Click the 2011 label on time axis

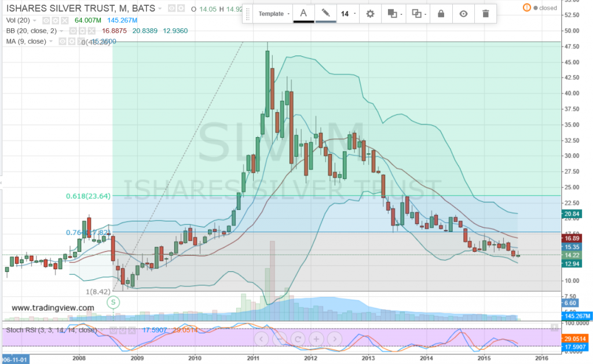252,358
